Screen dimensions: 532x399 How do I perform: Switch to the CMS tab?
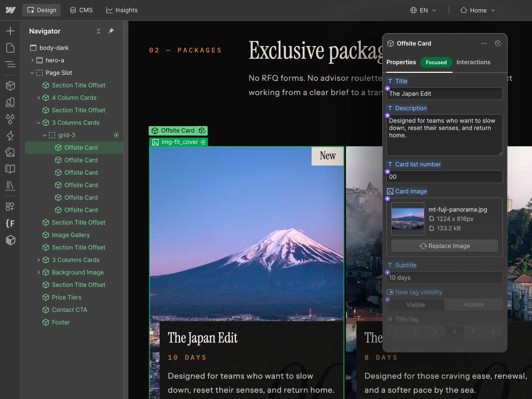click(81, 10)
